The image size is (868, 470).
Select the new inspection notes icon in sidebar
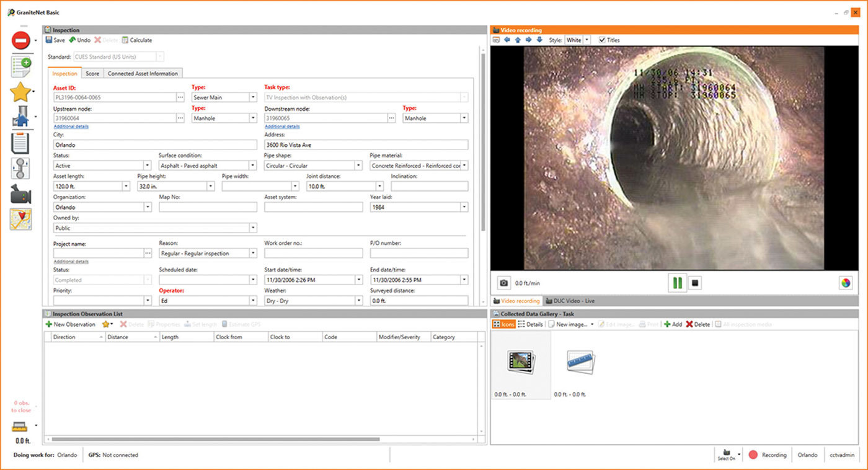coord(20,65)
